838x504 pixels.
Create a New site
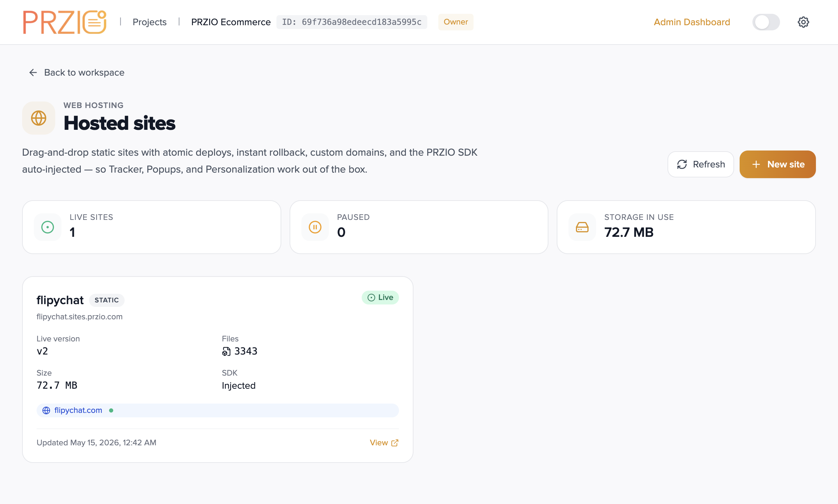778,164
